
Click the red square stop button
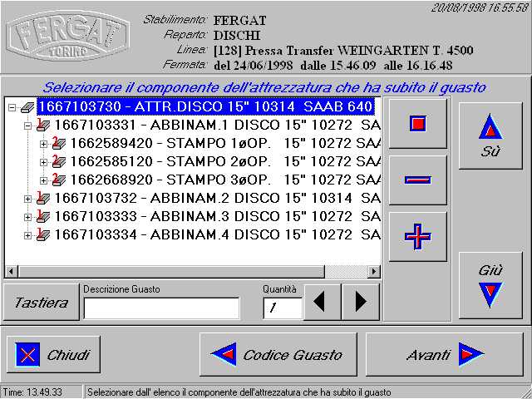coord(417,124)
